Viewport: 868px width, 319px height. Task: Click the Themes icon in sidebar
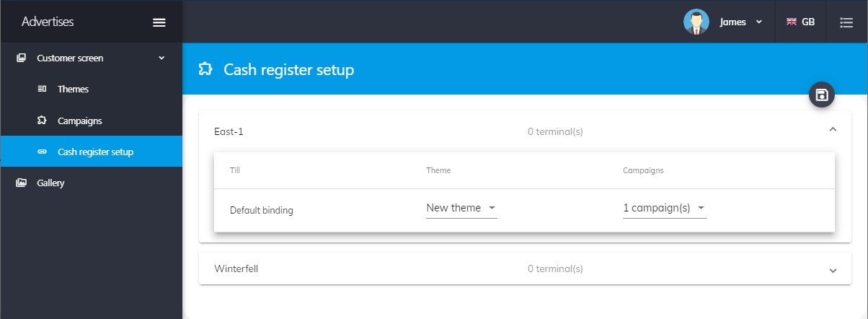[x=42, y=89]
